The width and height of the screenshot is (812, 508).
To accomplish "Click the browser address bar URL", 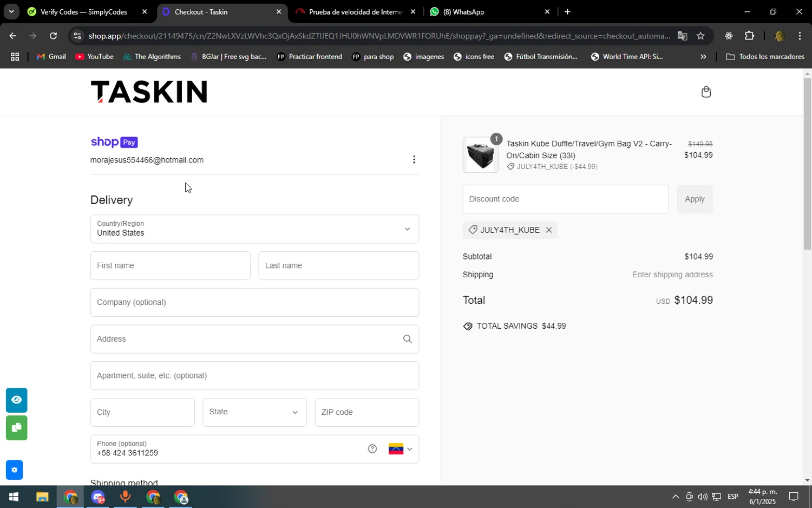I will (x=379, y=36).
